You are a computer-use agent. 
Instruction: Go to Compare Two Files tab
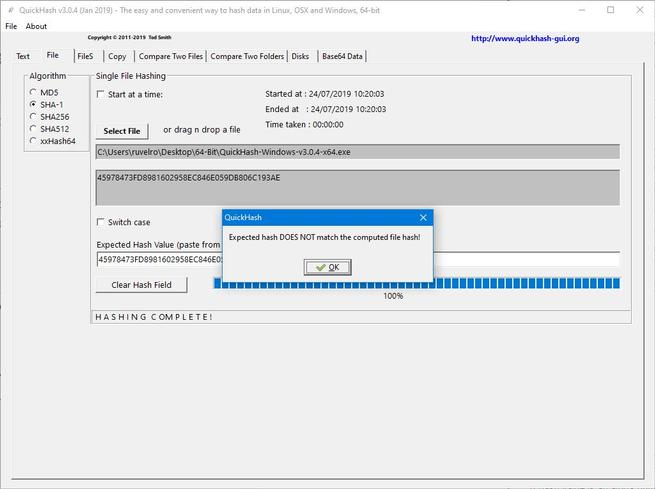[x=170, y=56]
